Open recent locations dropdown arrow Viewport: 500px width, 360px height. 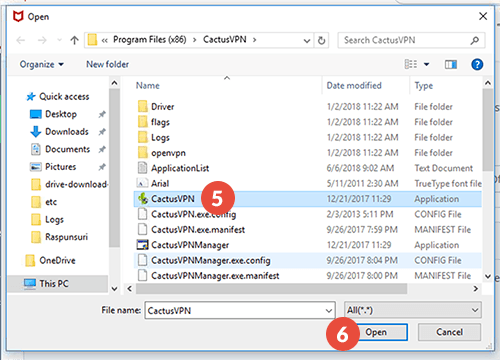59,40
